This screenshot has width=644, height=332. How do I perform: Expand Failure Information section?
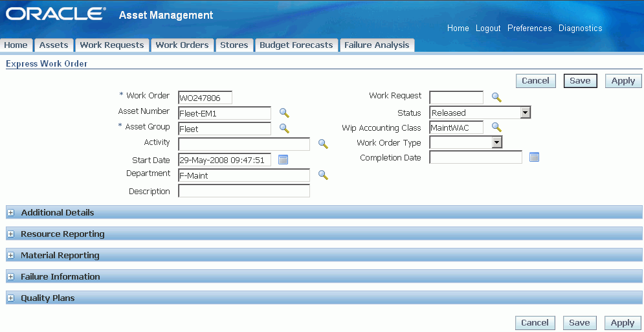(x=10, y=277)
